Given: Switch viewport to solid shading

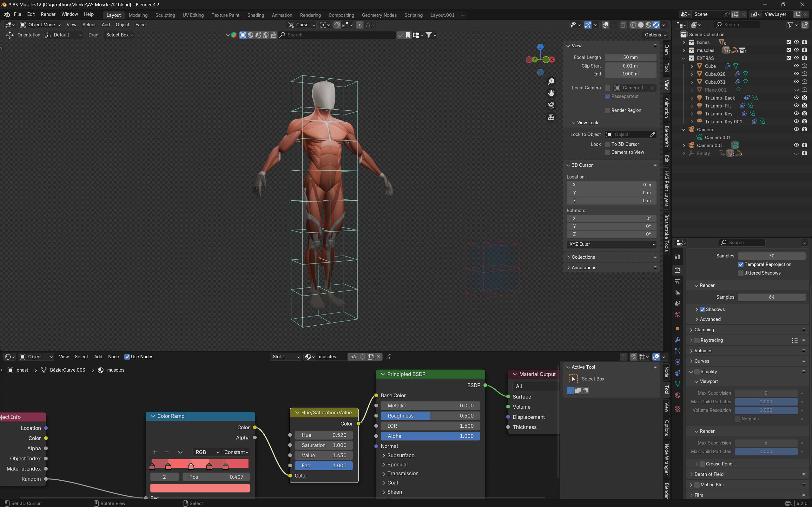Looking at the screenshot, I should pos(641,25).
